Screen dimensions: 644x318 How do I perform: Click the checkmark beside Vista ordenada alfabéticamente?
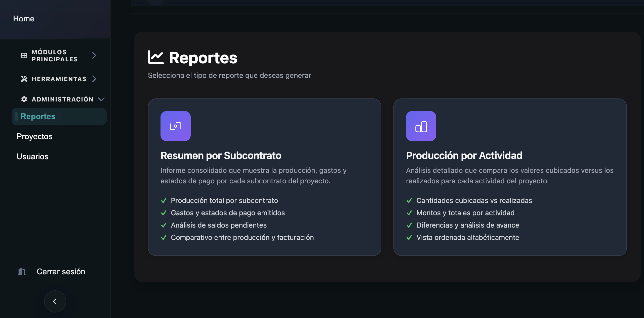click(409, 237)
